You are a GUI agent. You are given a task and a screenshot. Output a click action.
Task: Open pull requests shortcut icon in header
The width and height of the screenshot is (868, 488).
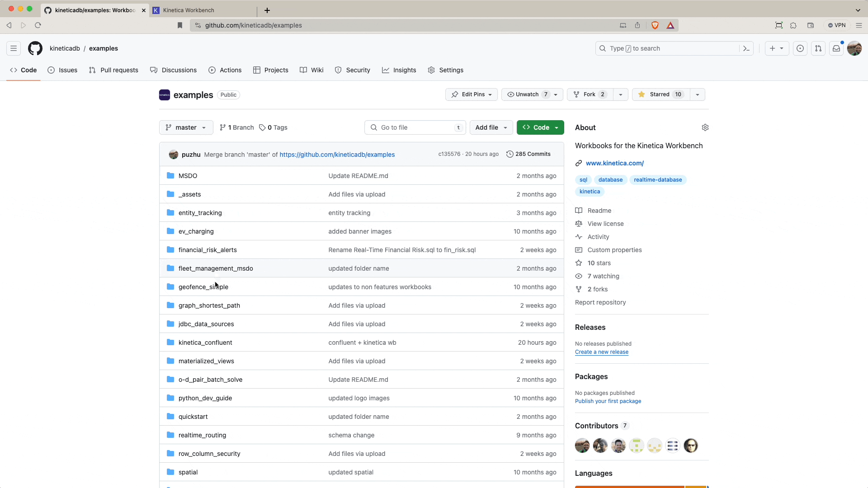click(x=818, y=48)
